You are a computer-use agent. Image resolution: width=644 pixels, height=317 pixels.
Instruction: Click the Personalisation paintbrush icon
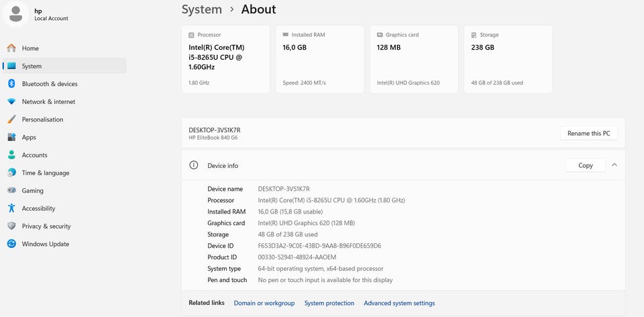click(x=11, y=120)
